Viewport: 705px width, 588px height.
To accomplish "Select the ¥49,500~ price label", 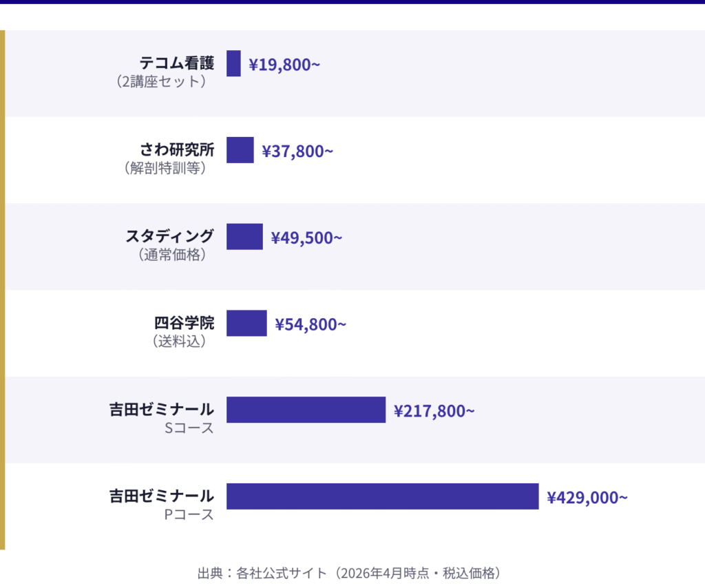I will [306, 238].
